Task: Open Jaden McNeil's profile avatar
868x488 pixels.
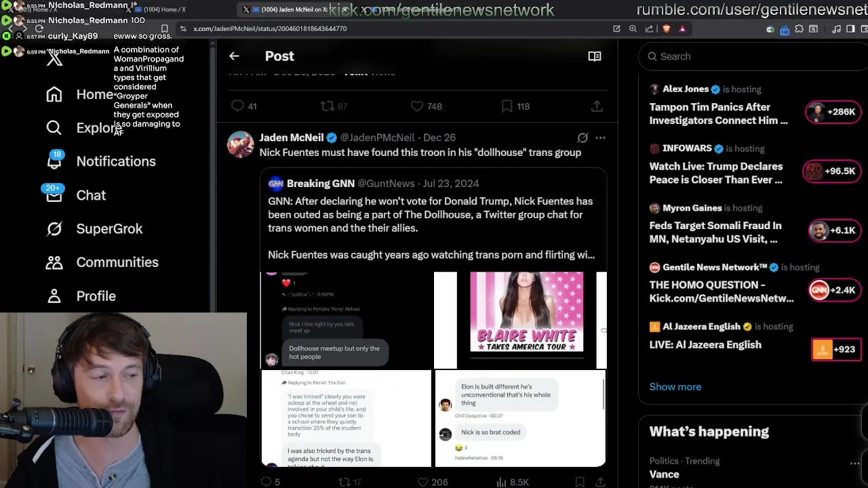Action: (241, 144)
